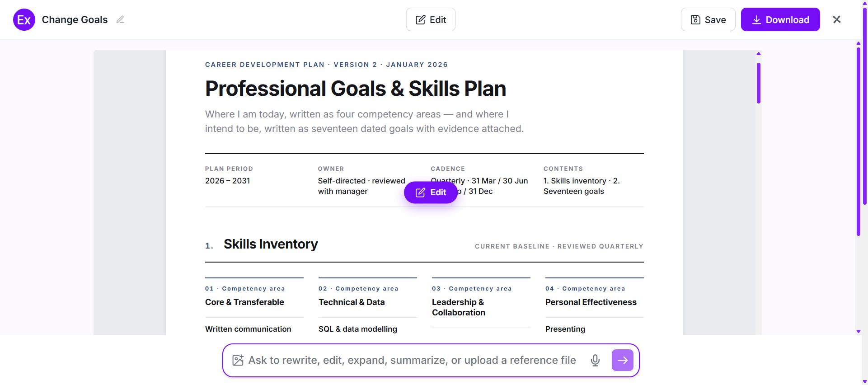
Task: Select the Professional Goals & Skills Plan heading
Action: click(x=356, y=89)
